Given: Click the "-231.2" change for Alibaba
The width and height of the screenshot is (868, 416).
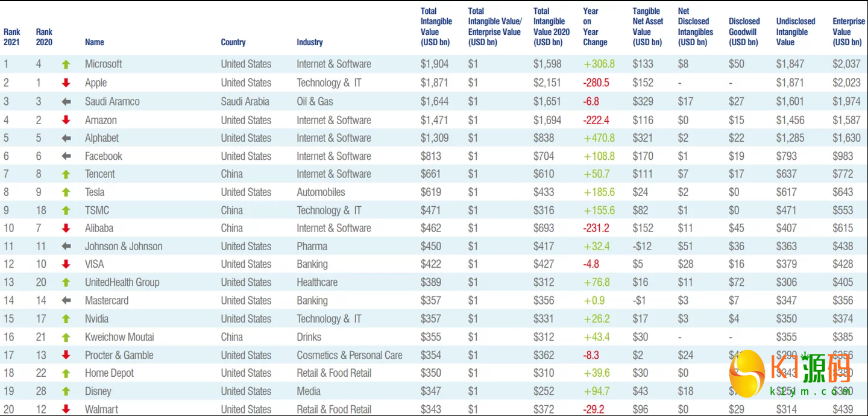Looking at the screenshot, I should [x=597, y=228].
